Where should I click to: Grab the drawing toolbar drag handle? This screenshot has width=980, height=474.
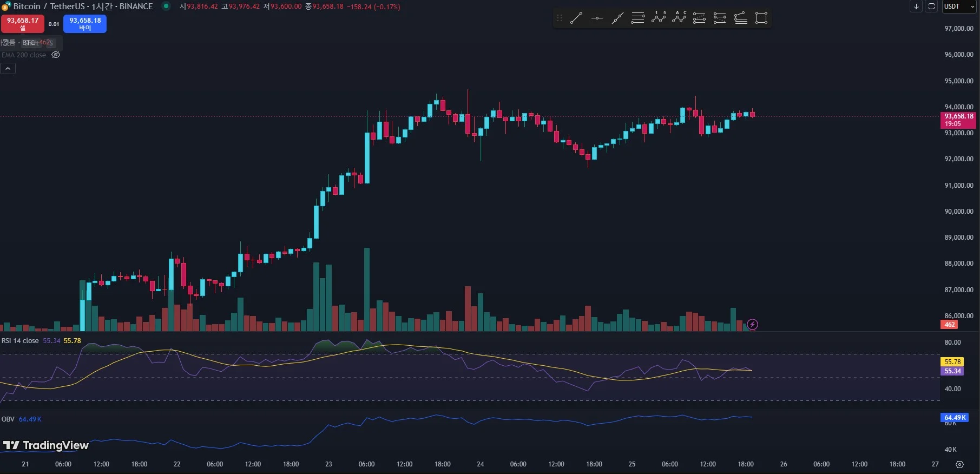point(560,18)
